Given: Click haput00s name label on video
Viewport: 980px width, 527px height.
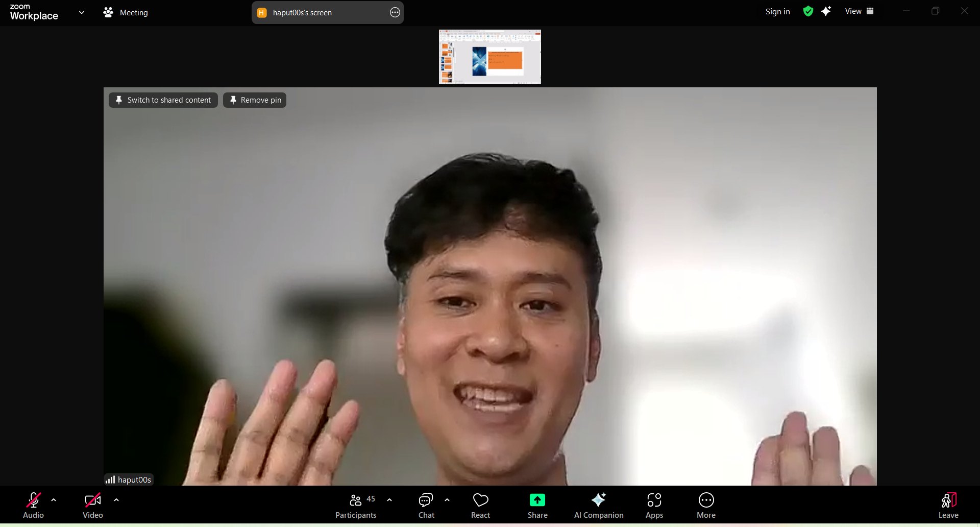Looking at the screenshot, I should 129,480.
